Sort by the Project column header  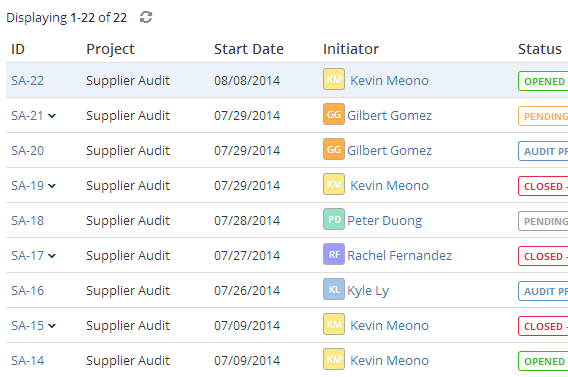click(110, 49)
